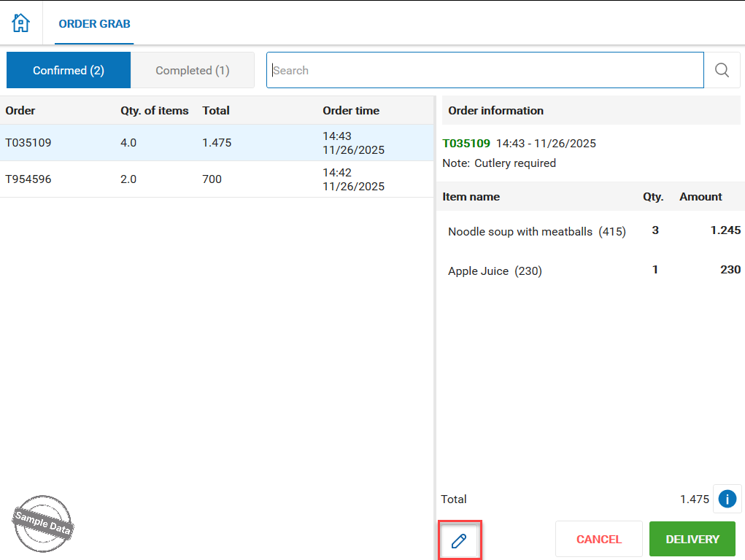Click green order number T035109
The width and height of the screenshot is (745, 560).
(x=466, y=144)
